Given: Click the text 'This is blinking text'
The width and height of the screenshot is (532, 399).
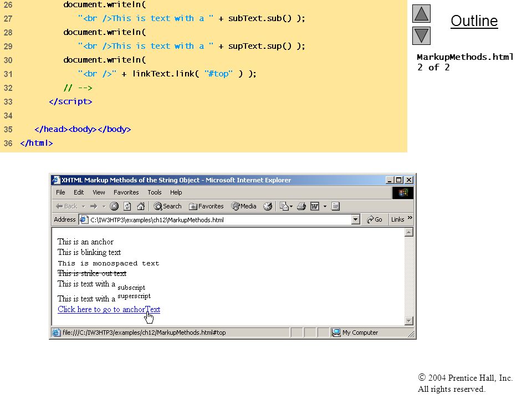Looking at the screenshot, I should pyautogui.click(x=89, y=253).
